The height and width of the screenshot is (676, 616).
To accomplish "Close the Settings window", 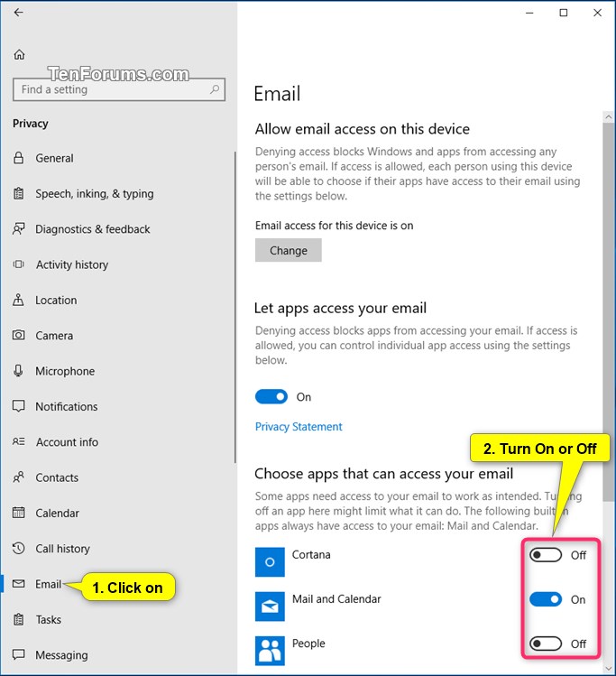I will pos(597,13).
